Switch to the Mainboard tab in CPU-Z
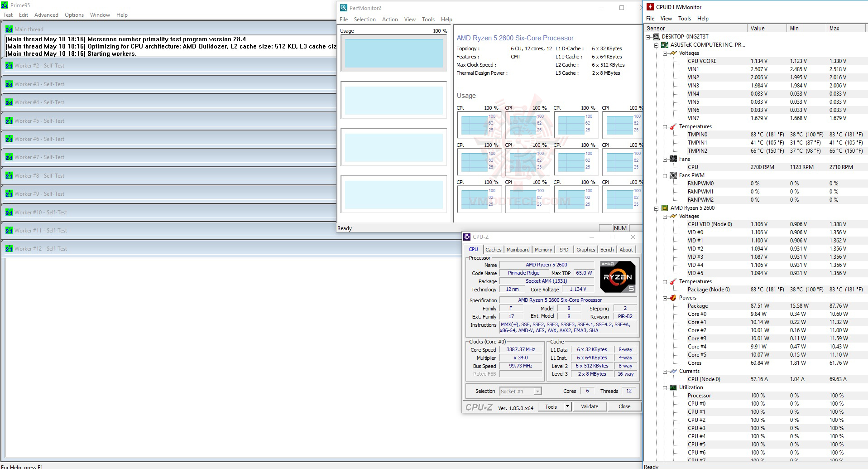Viewport: 868px width, 469px height. [518, 250]
